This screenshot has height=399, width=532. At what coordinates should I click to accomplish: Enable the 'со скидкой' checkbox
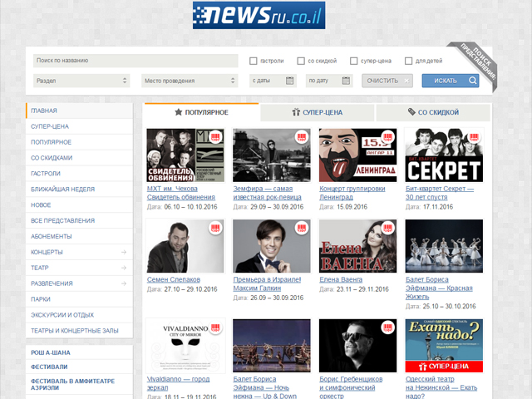click(301, 61)
